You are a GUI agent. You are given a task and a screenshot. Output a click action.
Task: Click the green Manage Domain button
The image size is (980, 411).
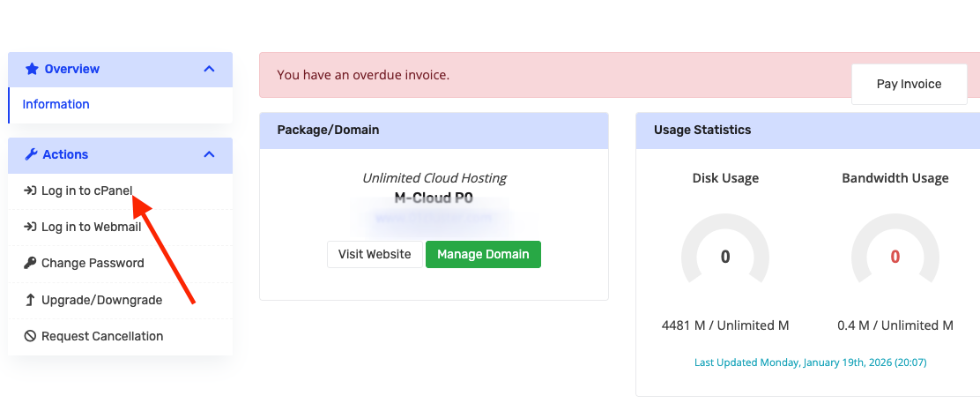[483, 255]
